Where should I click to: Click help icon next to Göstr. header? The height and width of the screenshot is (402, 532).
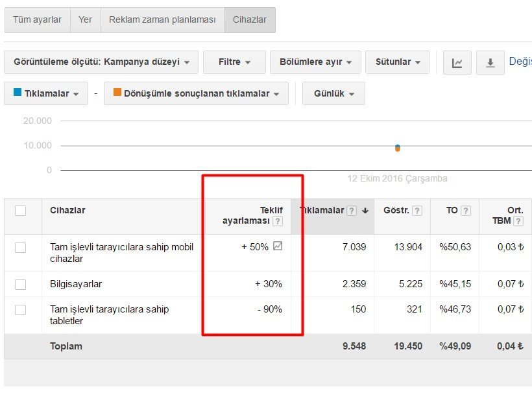417,211
